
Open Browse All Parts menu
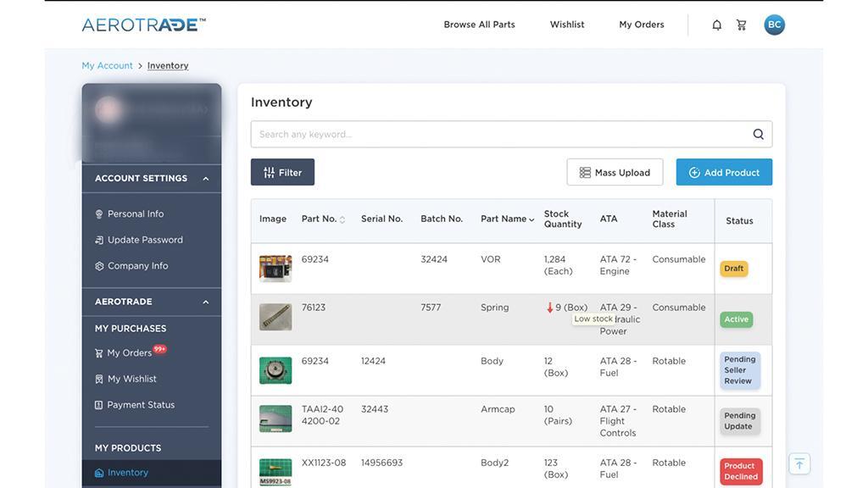[479, 25]
